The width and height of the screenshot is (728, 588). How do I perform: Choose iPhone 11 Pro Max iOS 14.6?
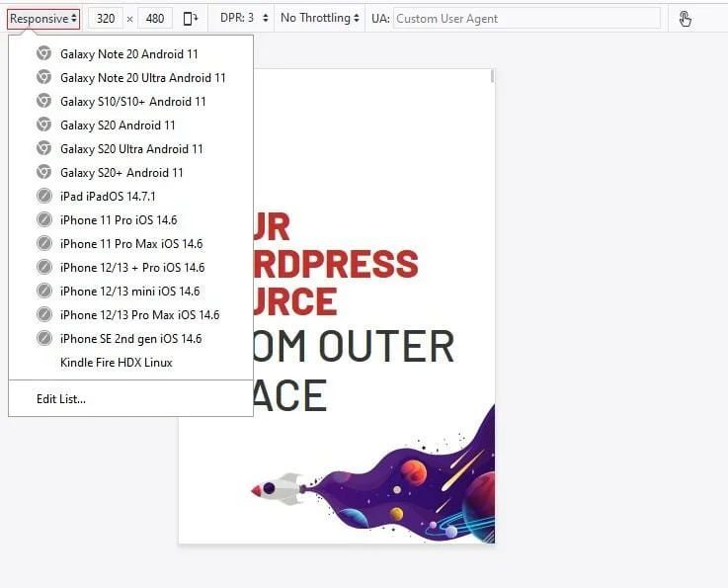131,243
